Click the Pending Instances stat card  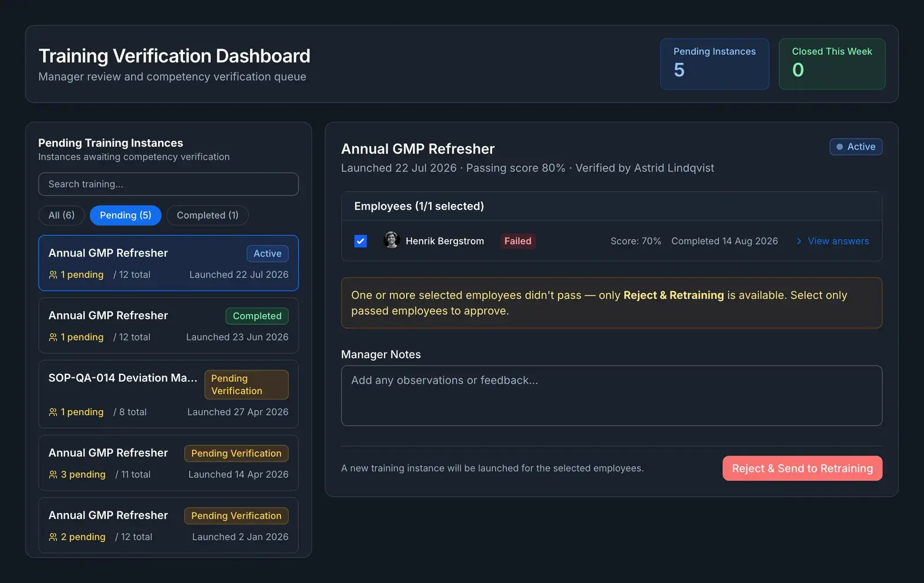pos(714,64)
